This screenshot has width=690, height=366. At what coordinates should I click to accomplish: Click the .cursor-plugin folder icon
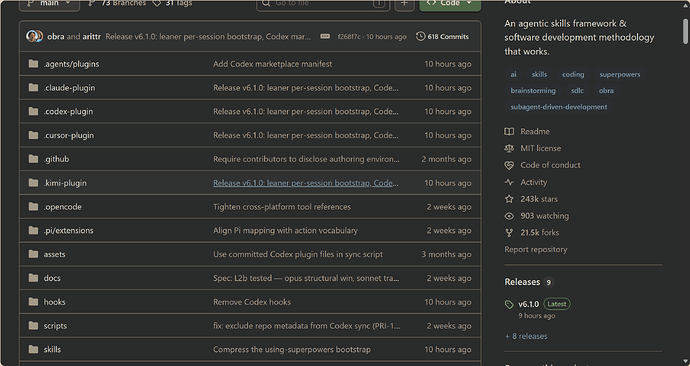tap(33, 135)
